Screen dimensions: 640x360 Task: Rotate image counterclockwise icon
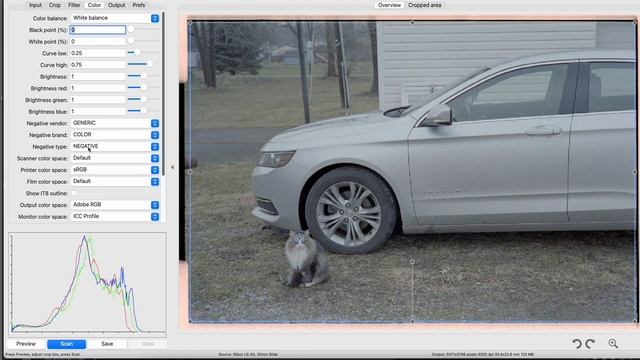click(577, 344)
